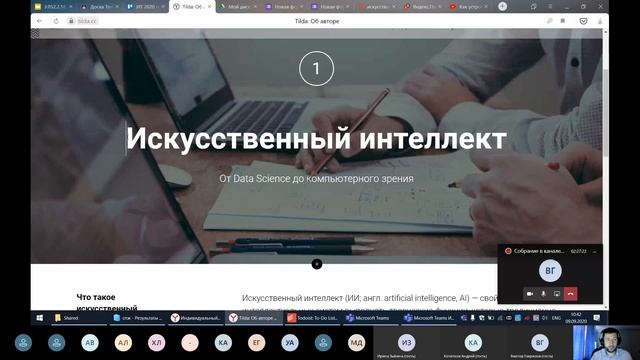
Task: Open the Индивидуальный Yandex browser taskbar item
Action: [x=196, y=318]
